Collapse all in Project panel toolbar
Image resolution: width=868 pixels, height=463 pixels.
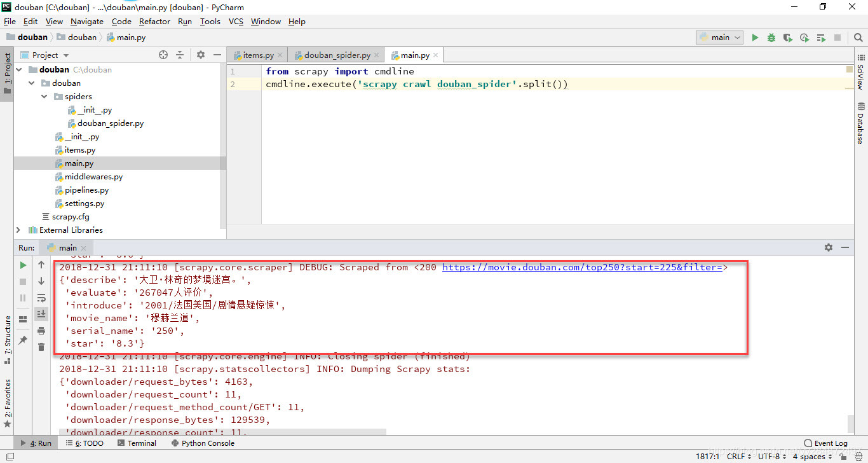180,55
